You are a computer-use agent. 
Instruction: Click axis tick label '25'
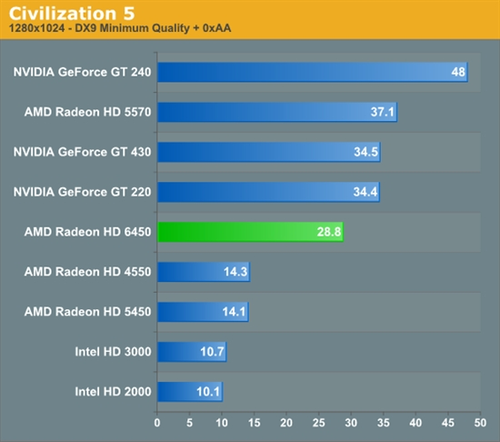click(x=319, y=423)
